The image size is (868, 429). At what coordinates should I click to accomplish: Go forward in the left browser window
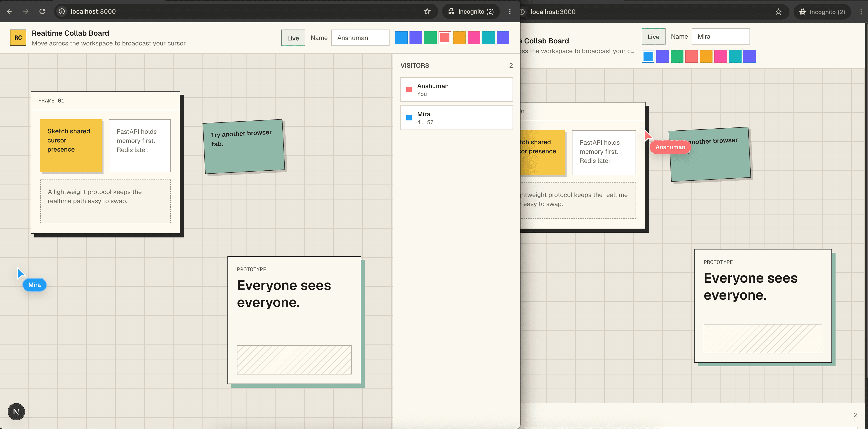(26, 11)
